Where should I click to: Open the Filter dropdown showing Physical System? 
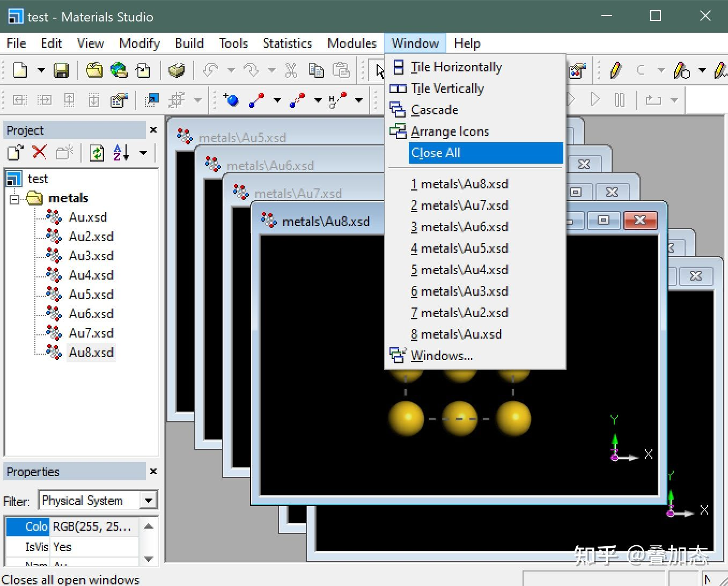coord(149,500)
